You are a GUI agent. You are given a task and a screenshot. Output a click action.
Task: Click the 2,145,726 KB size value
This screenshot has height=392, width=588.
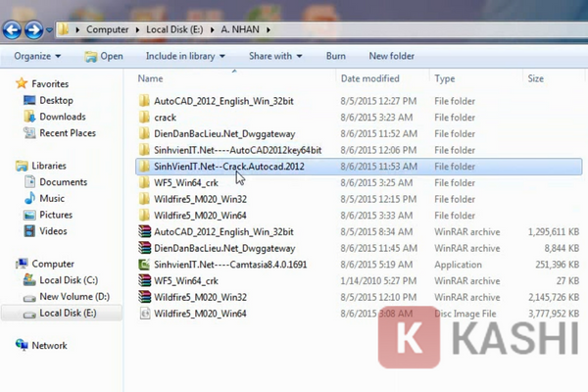[x=554, y=297]
